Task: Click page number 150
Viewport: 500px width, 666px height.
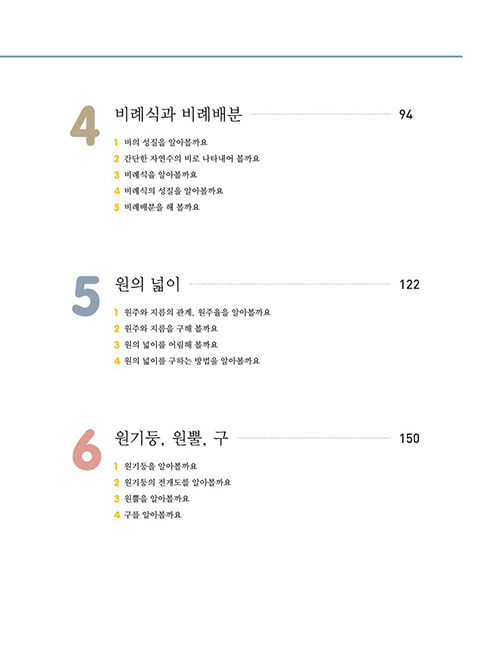Action: [x=410, y=438]
